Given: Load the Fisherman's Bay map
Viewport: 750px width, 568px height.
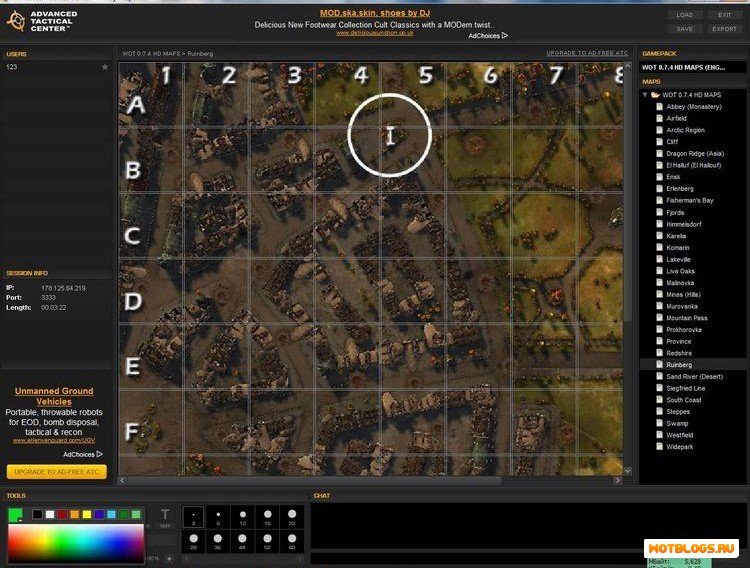Looking at the screenshot, I should (690, 200).
